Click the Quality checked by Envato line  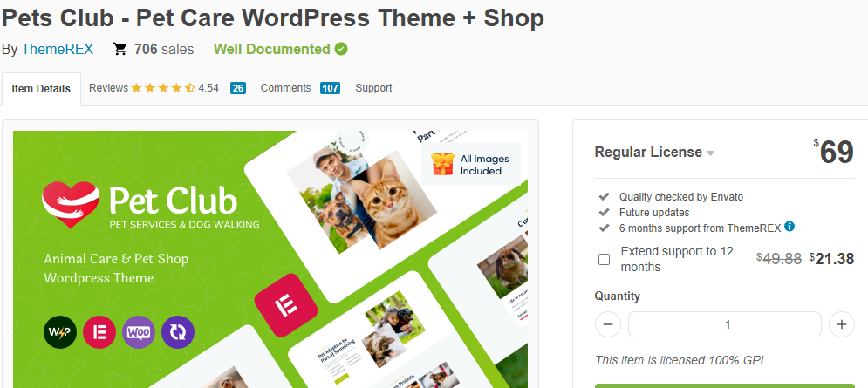coord(681,196)
